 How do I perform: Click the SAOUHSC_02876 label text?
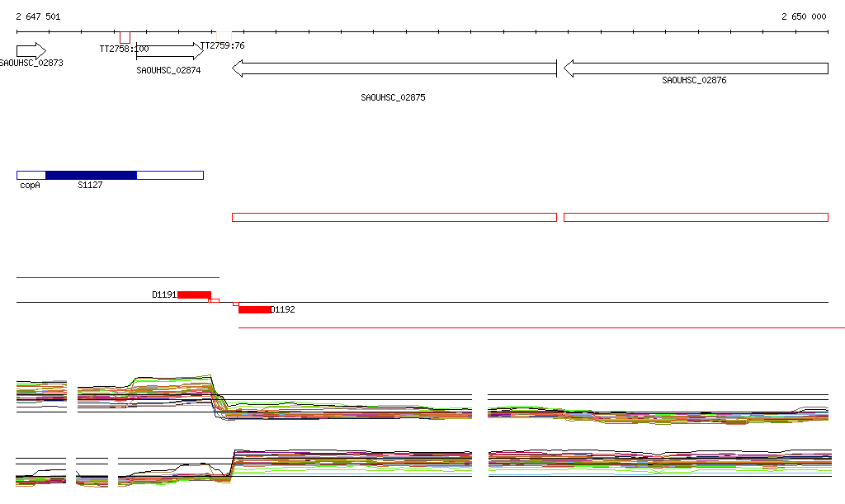(694, 80)
